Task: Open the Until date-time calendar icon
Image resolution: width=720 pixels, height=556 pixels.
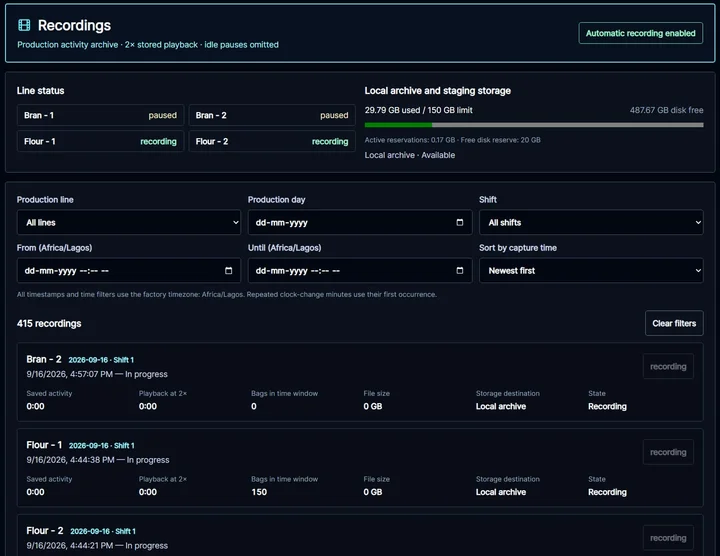Action: 460,270
